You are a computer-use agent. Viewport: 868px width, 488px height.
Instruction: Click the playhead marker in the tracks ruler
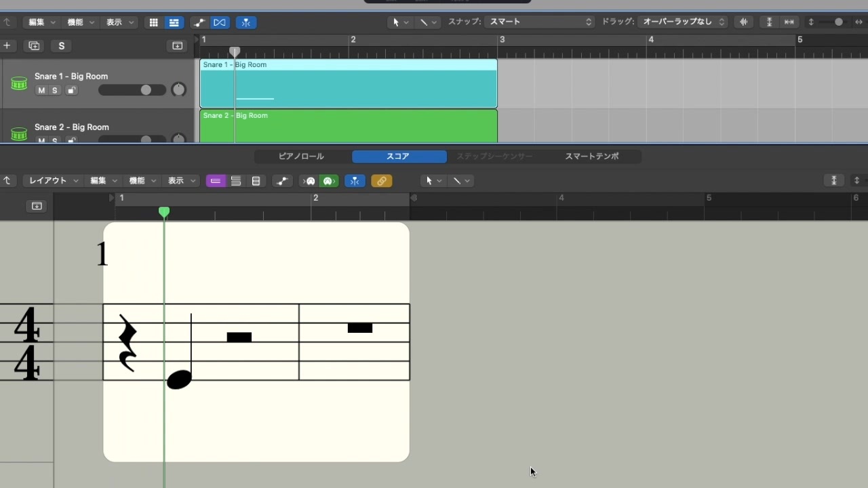(235, 52)
